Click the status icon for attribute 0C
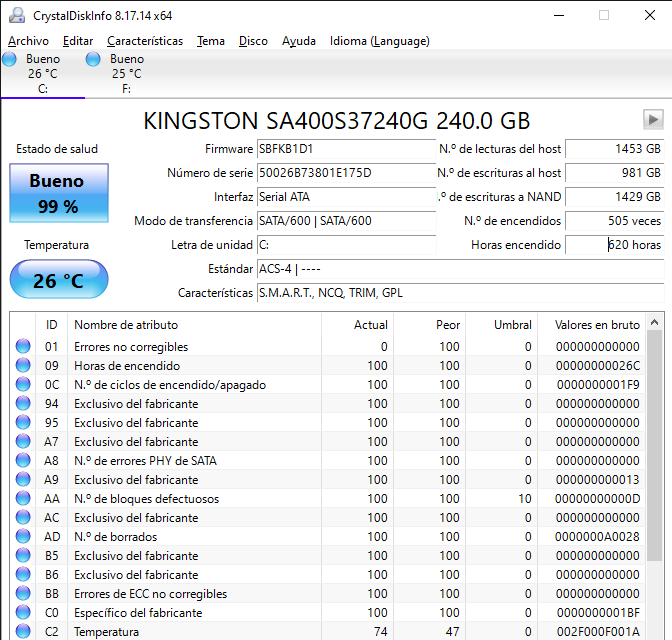This screenshot has height=640, width=672. point(23,385)
